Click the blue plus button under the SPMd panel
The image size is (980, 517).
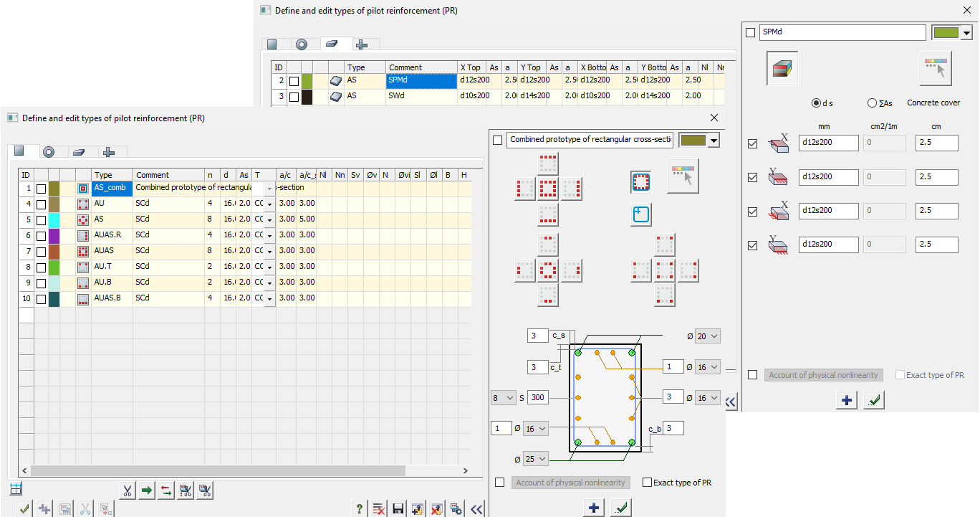click(x=847, y=400)
